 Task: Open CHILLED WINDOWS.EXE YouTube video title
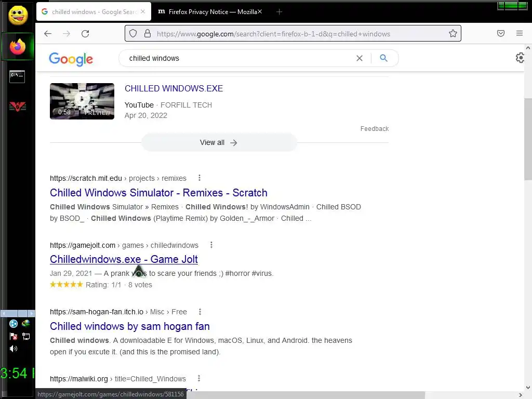click(174, 88)
